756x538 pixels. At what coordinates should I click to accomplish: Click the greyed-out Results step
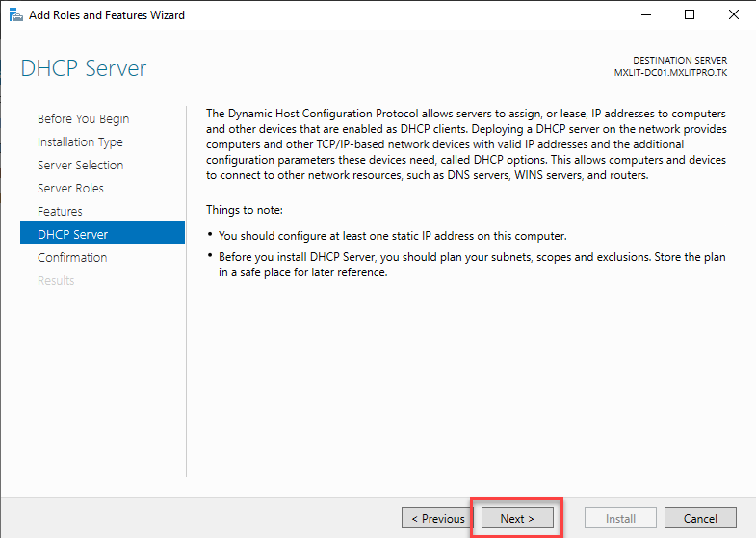pyautogui.click(x=56, y=281)
